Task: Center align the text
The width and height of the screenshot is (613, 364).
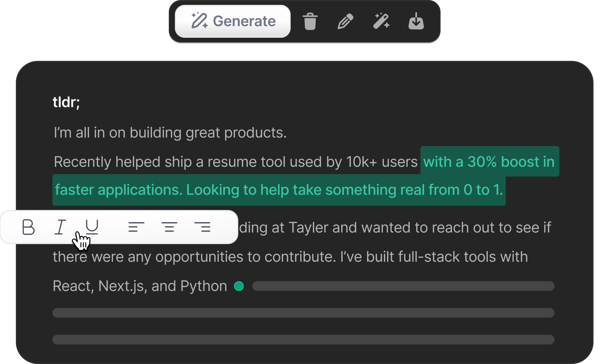Action: tap(169, 227)
